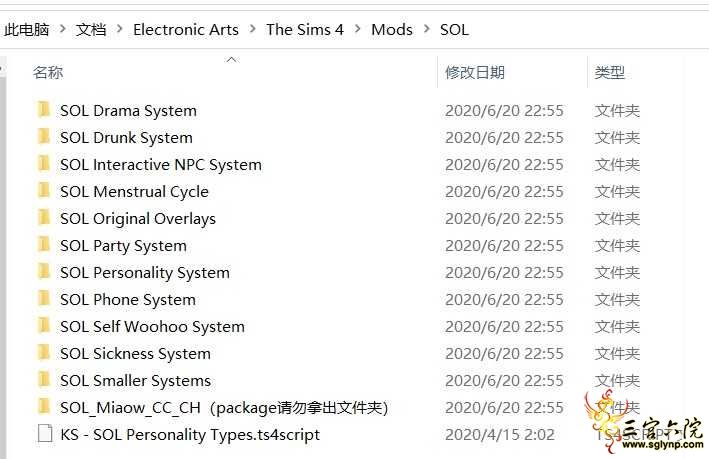The height and width of the screenshot is (459, 709).
Task: Sort by the 名称 column header
Action: click(x=48, y=72)
